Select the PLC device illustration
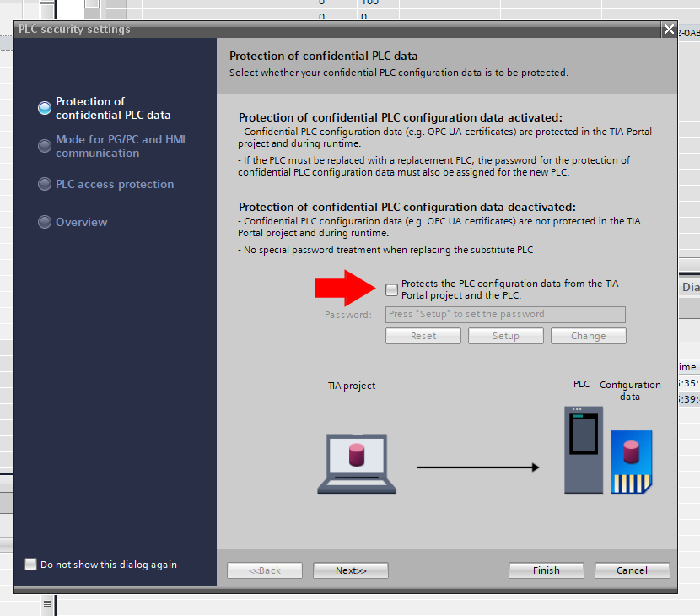The width and height of the screenshot is (700, 616). pyautogui.click(x=584, y=450)
